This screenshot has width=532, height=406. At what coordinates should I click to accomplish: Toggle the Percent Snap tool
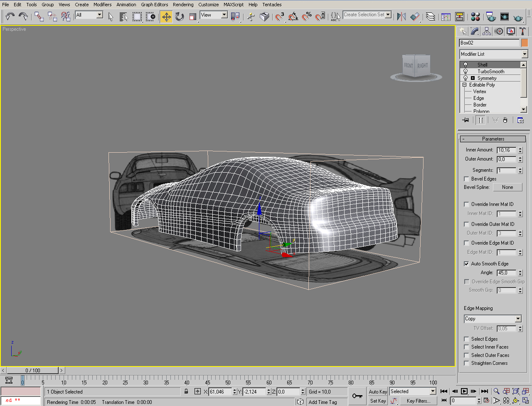307,17
